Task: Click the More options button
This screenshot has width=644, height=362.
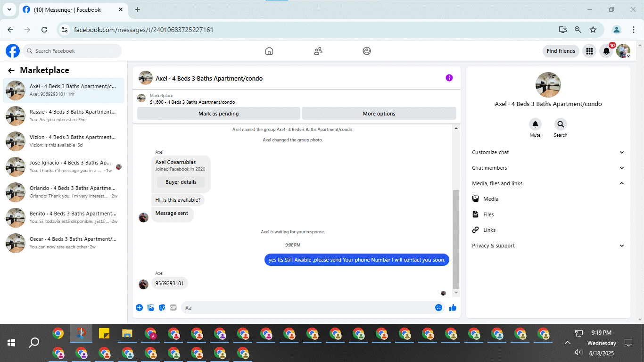Action: point(379,114)
